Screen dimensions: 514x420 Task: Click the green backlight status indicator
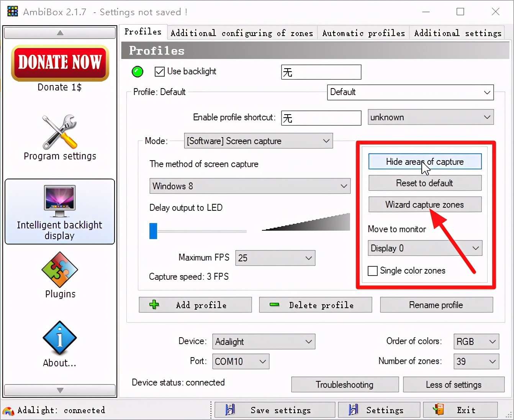point(138,72)
